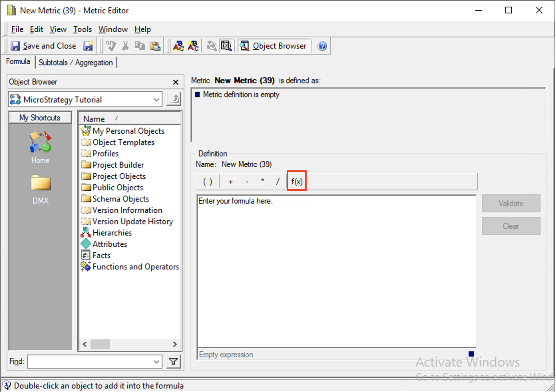Viewport: 556px width, 392px height.
Task: Click the Validate button
Action: point(511,203)
